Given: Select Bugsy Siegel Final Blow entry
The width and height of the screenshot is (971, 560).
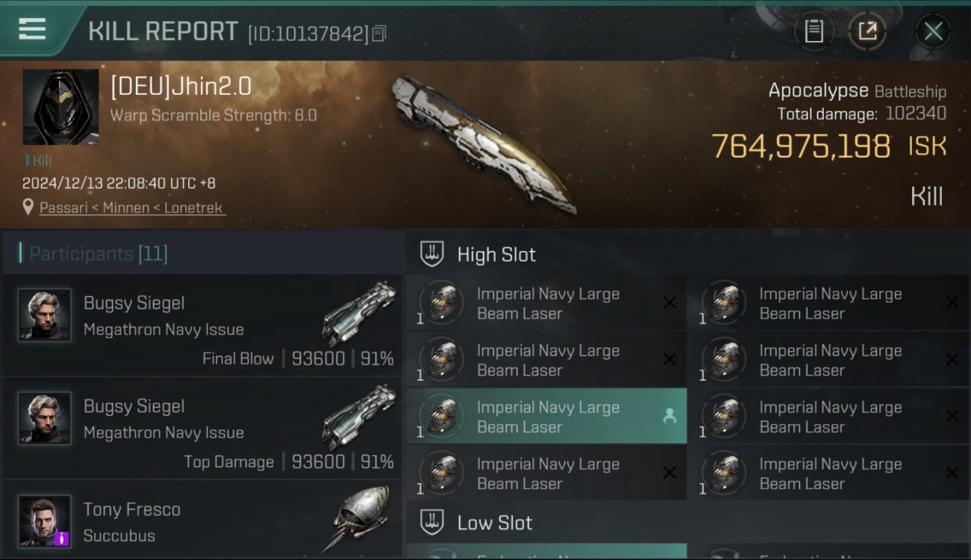Looking at the screenshot, I should click(x=202, y=325).
